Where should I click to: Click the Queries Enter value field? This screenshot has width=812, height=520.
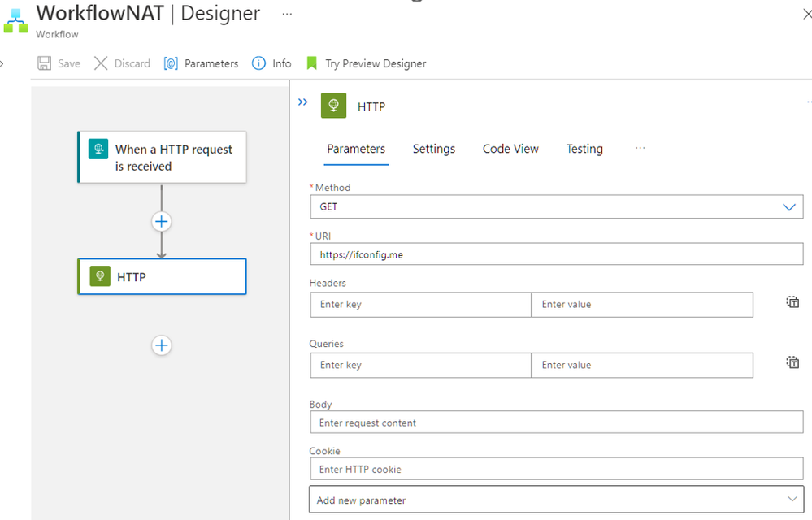click(x=642, y=365)
